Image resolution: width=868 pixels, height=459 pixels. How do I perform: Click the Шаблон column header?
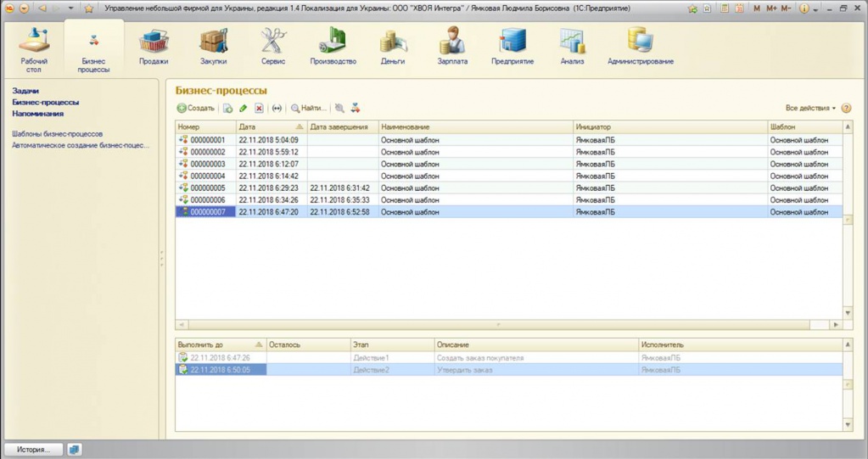click(x=805, y=126)
